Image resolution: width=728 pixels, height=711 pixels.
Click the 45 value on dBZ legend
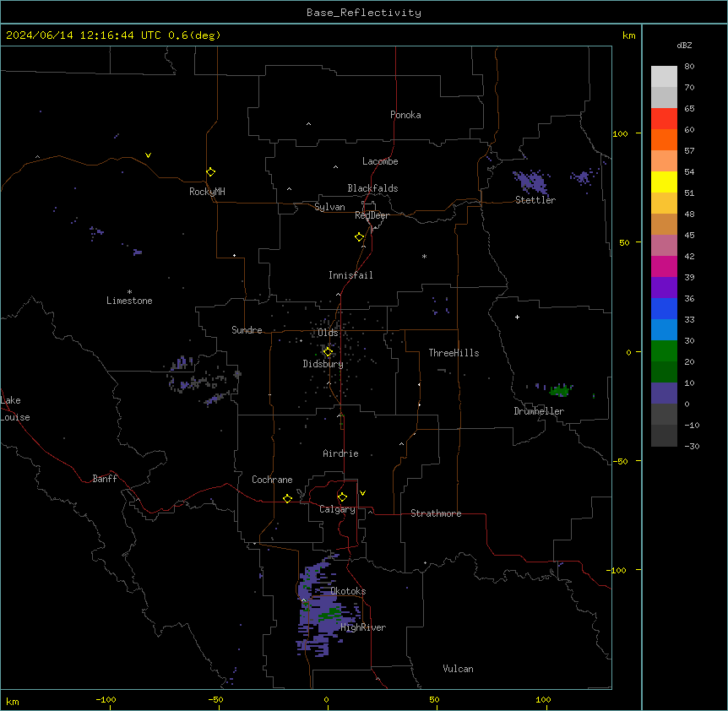pos(689,235)
